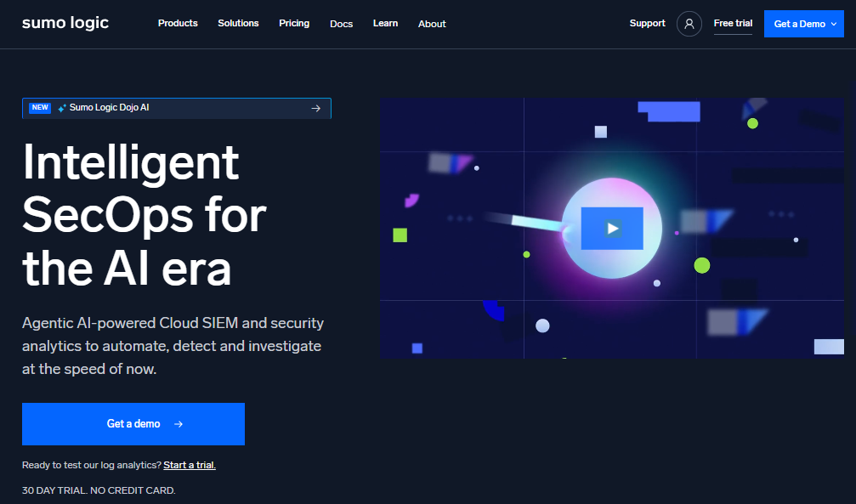856x504 pixels.
Task: Click the Sumo Logic Dojo AI banner text
Action: click(x=109, y=108)
